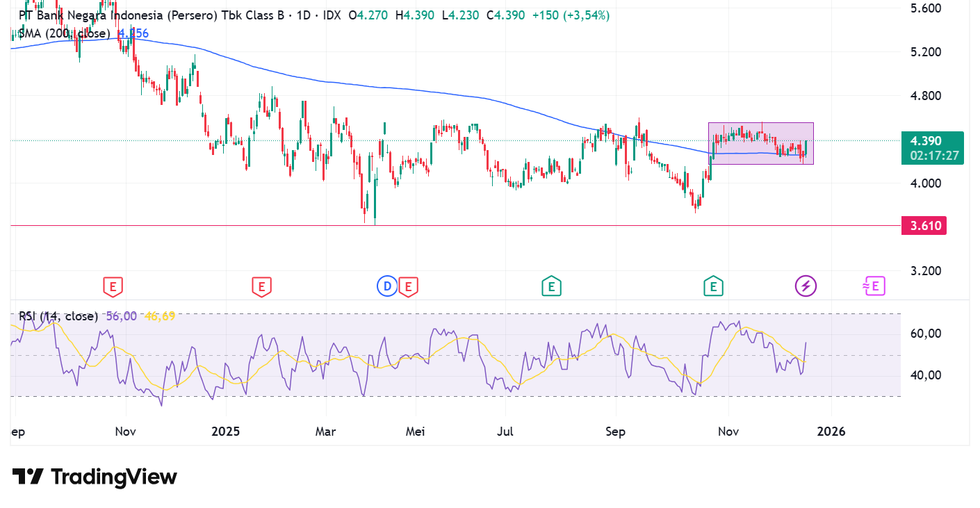Click the red 3.610 price line label

click(x=923, y=226)
